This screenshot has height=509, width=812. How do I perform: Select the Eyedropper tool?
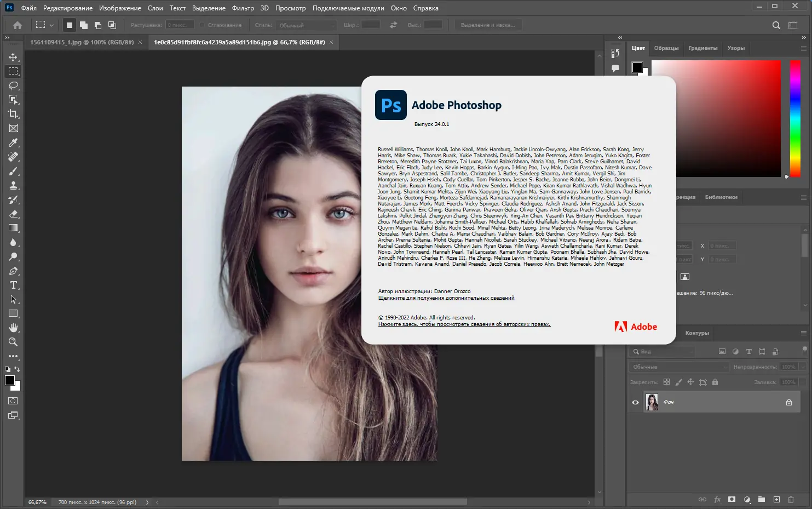13,142
